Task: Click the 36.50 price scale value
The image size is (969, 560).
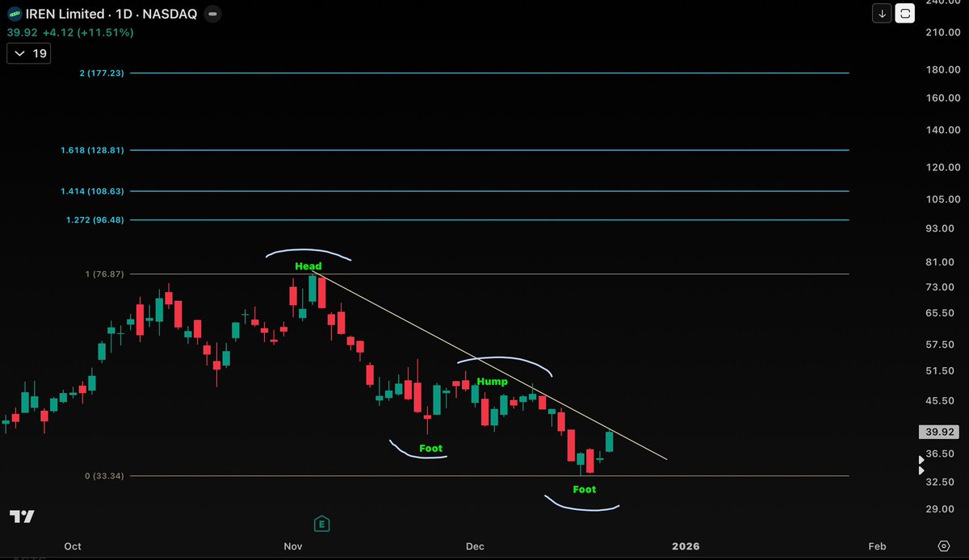Action: tap(941, 453)
